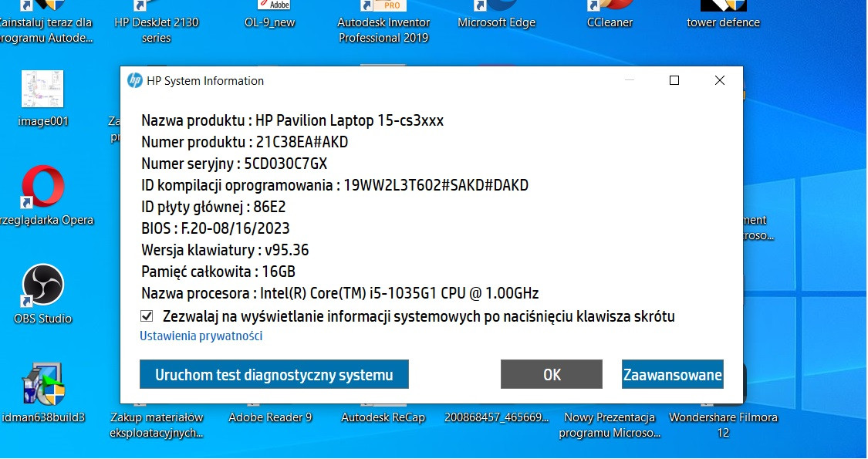The image size is (868, 459).
Task: Uncheck the system information hotkey display checkbox
Action: (145, 316)
